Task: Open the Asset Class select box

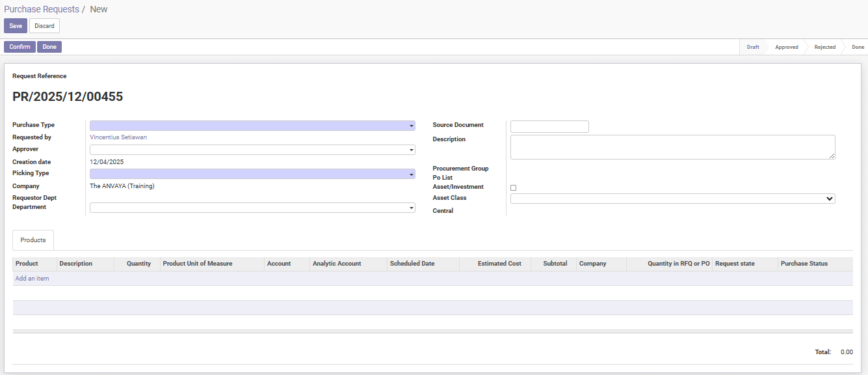Action: coord(672,199)
